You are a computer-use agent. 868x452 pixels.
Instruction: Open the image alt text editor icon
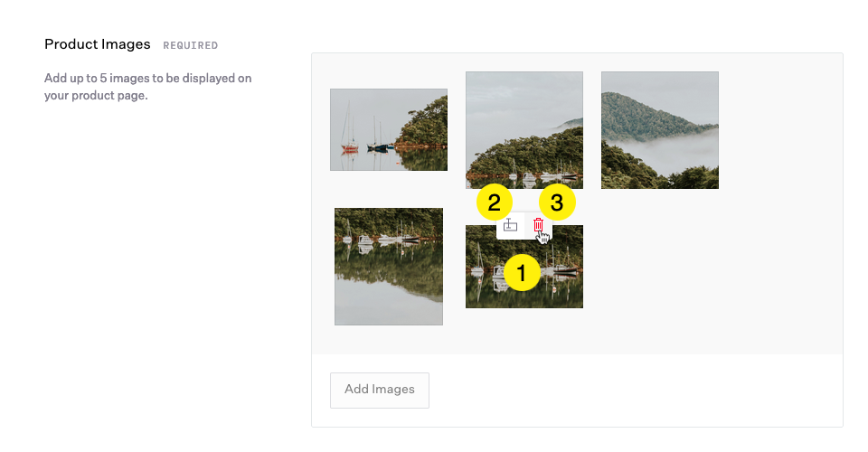point(510,226)
